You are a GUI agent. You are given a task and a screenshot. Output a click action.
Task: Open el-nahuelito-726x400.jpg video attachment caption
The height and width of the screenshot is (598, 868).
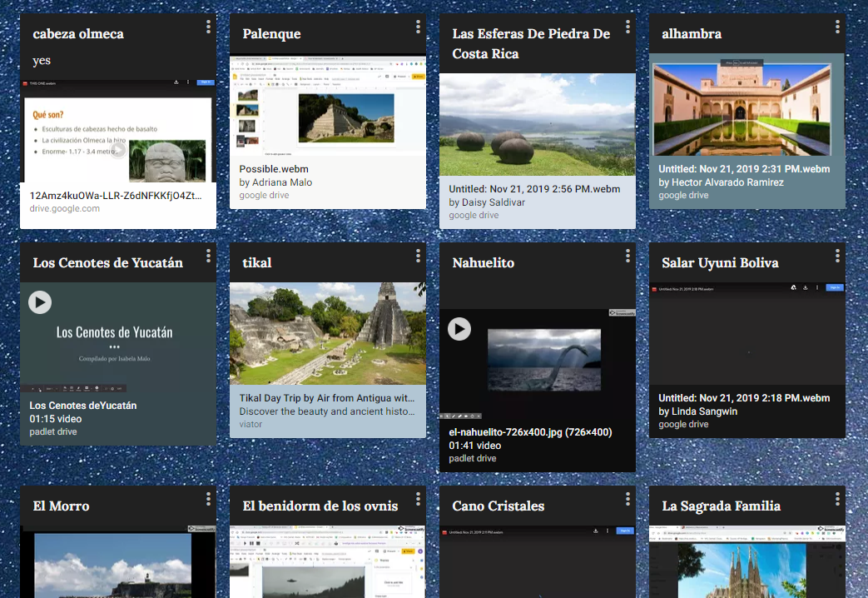click(538, 445)
